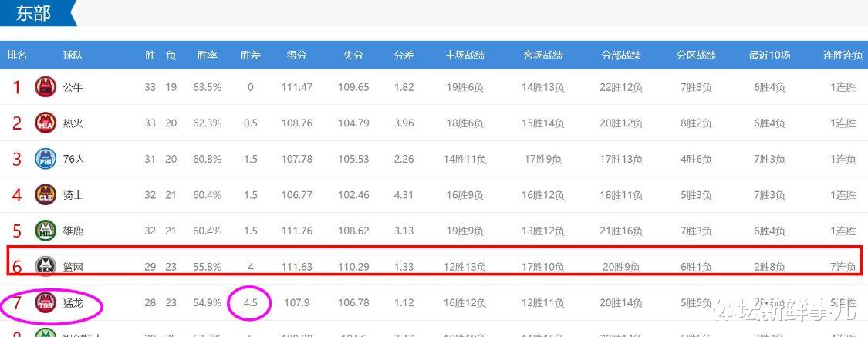Click the 主场战绩 column header
Image resolution: width=868 pixels, height=337 pixels.
[x=464, y=56]
